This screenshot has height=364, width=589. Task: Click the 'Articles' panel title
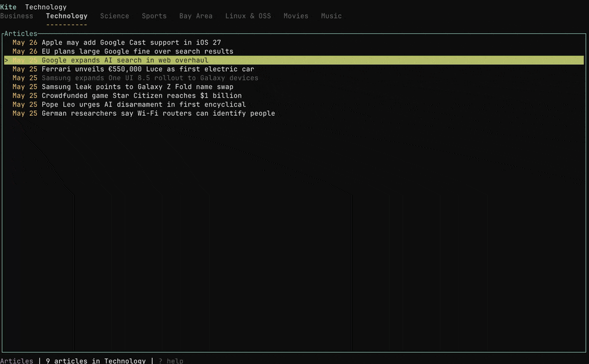pos(21,34)
